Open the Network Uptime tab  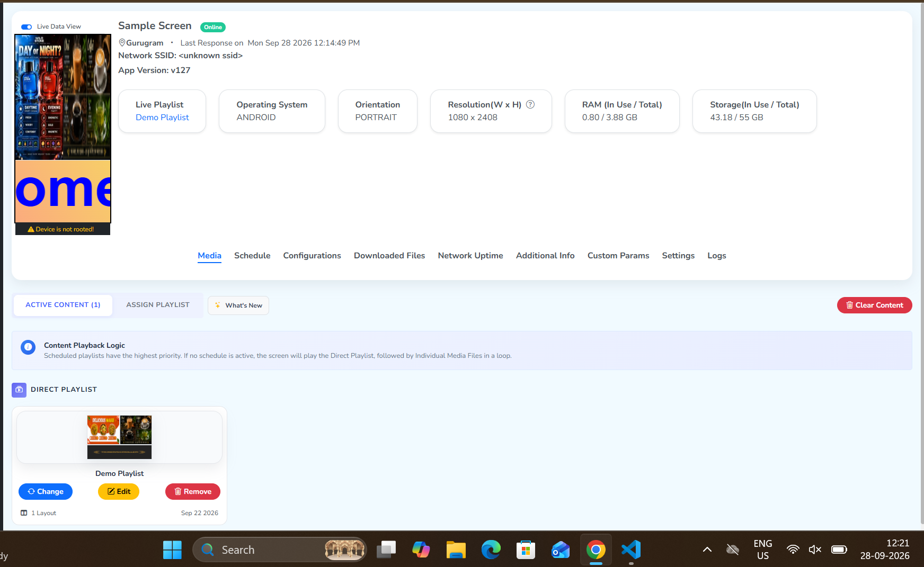coord(470,256)
